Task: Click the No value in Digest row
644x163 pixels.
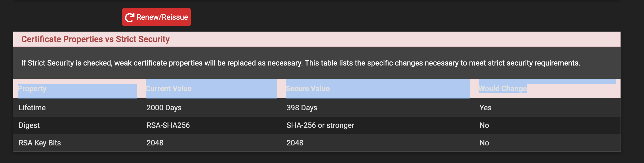Action: tap(484, 125)
